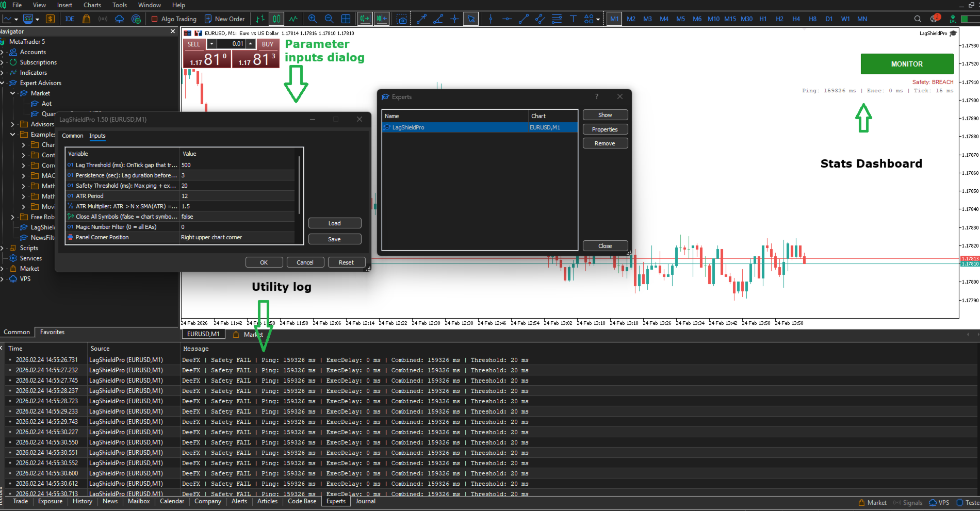Toggle Algo Trading on or off
This screenshot has height=511, width=980.
pyautogui.click(x=174, y=19)
